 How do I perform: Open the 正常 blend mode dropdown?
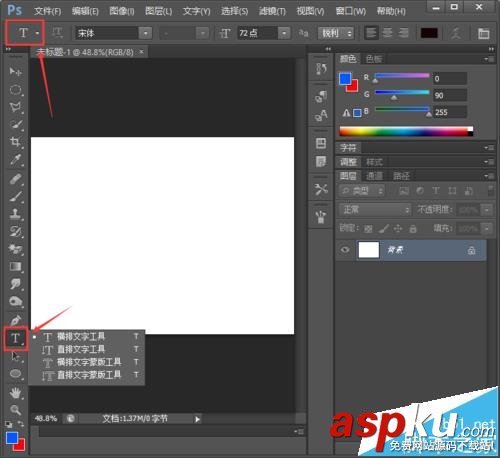(x=375, y=210)
